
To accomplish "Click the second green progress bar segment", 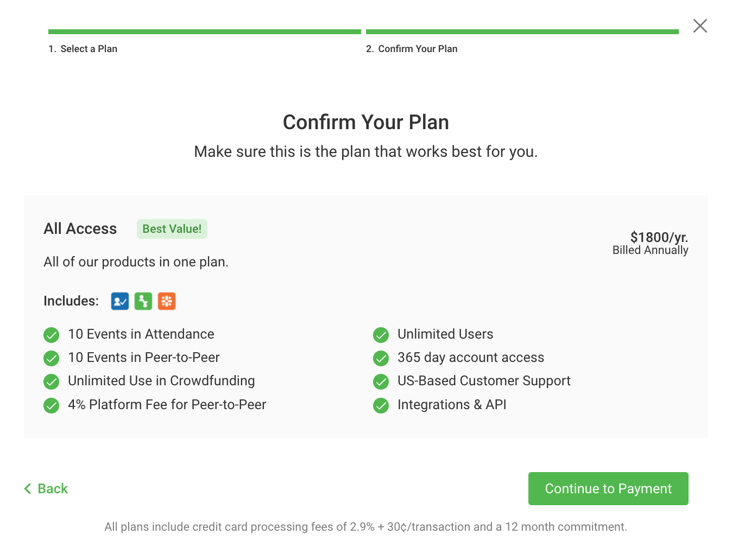I will coord(522,32).
